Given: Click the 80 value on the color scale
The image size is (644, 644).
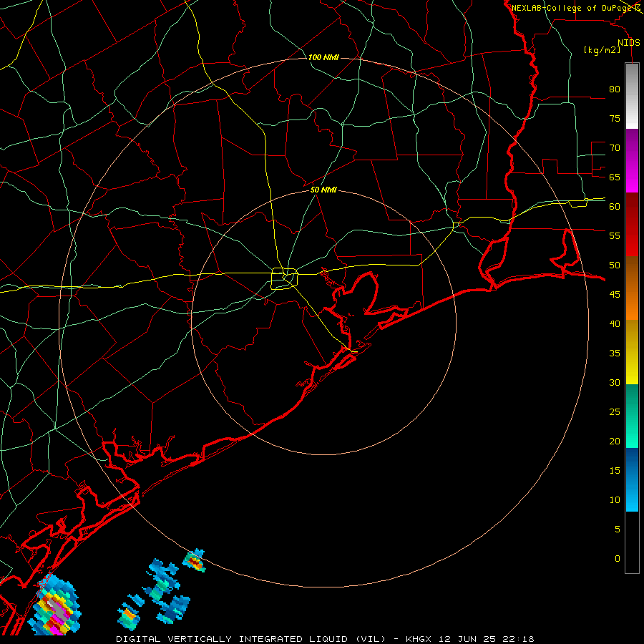Looking at the screenshot, I should coord(615,89).
